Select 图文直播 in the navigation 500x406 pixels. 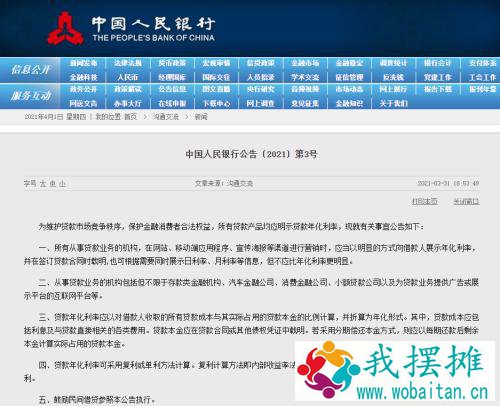click(216, 89)
